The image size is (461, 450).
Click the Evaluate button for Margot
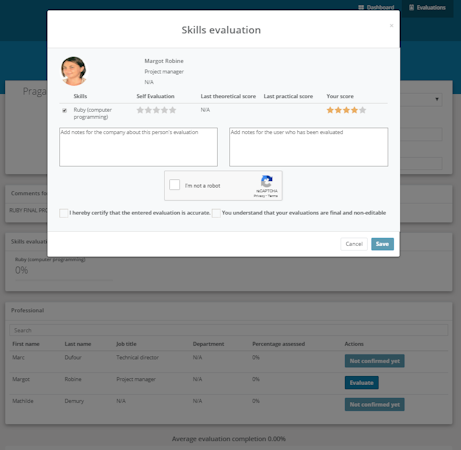tap(362, 383)
